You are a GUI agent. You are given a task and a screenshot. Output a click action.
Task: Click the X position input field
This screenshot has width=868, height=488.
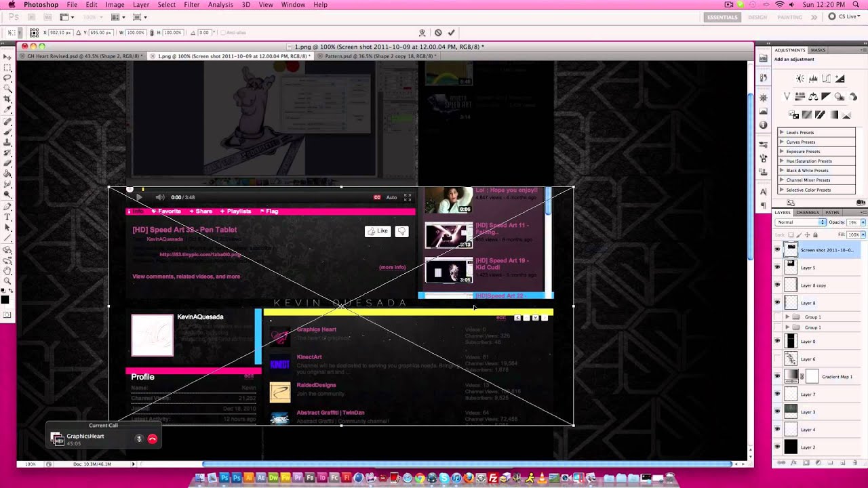click(60, 33)
